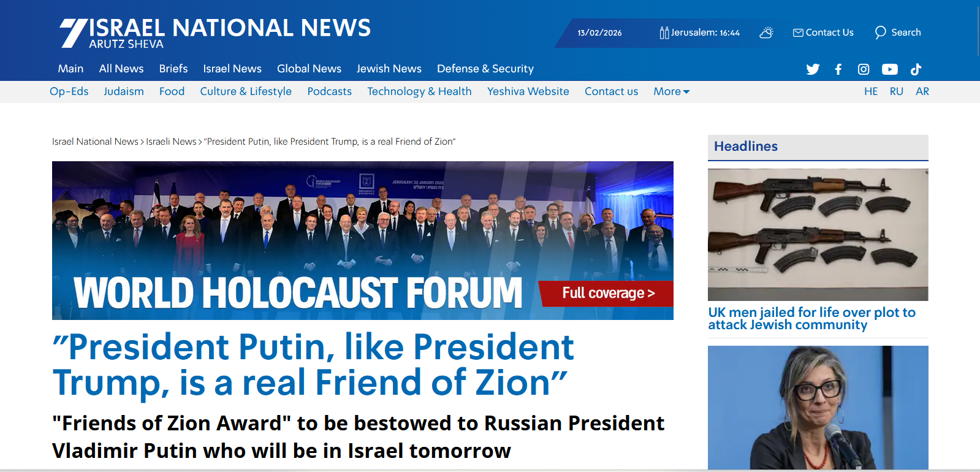Open the World Holocaust Forum banner image
The image size is (980, 472).
tap(363, 240)
